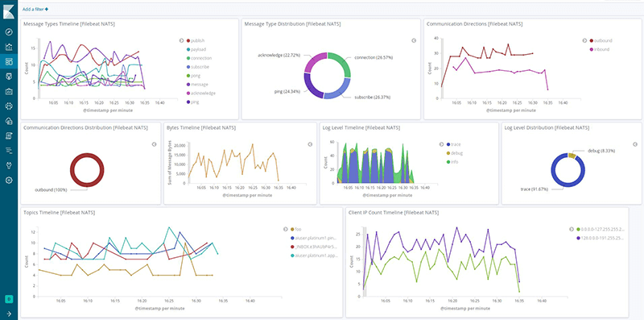Toggle legend on Log Level Distribution panel

click(x=635, y=144)
